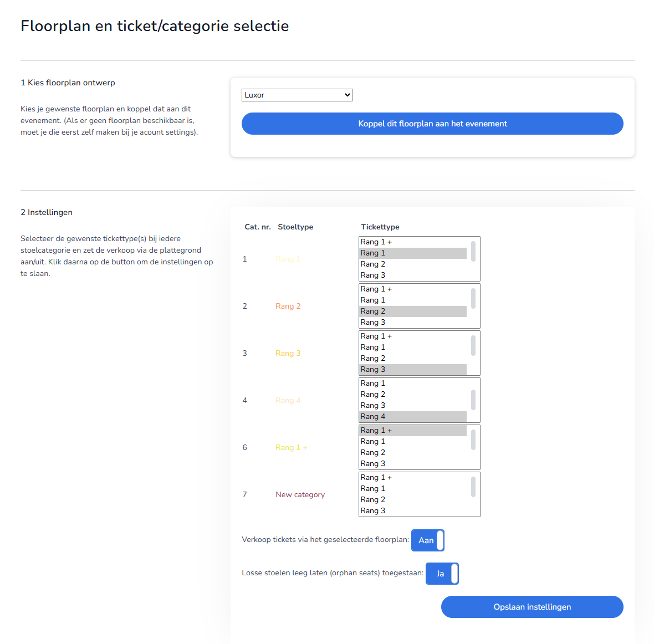Select 'Rang 1 +' in category 1 ticket list
The height and width of the screenshot is (644, 654).
(x=413, y=242)
